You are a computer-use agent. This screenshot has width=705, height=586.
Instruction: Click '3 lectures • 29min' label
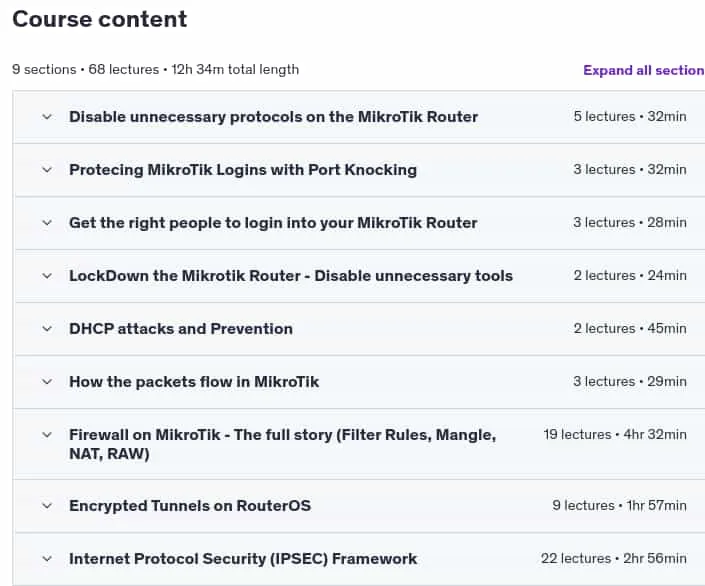coord(630,382)
